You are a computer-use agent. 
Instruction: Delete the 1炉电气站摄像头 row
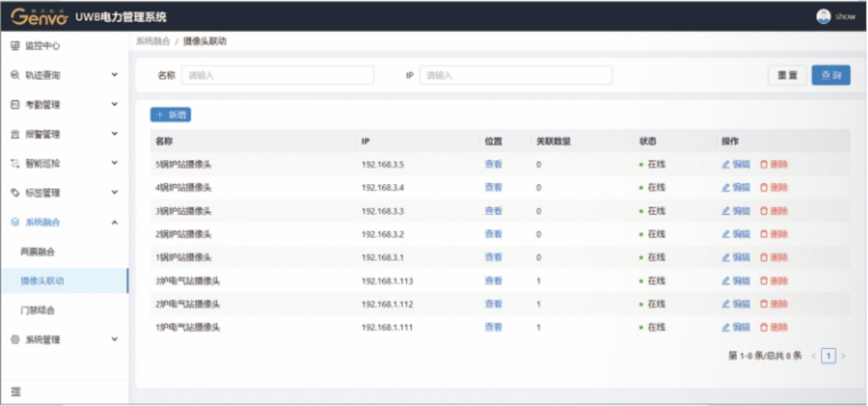774,327
